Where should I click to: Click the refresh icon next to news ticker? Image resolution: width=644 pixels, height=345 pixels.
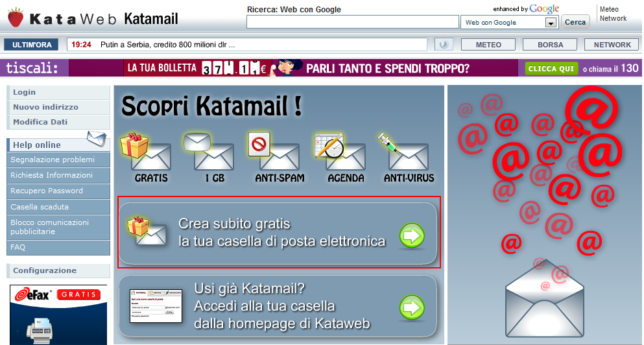[x=444, y=44]
